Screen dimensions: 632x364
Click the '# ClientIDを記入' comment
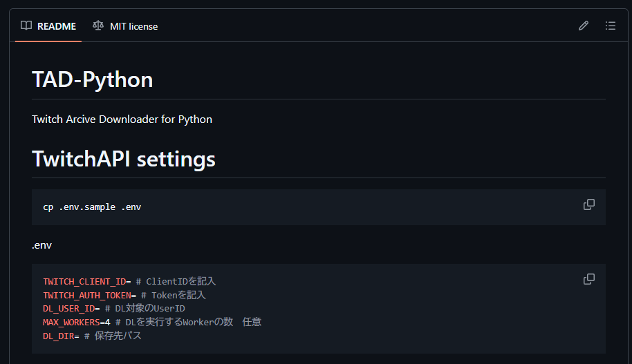tap(176, 282)
